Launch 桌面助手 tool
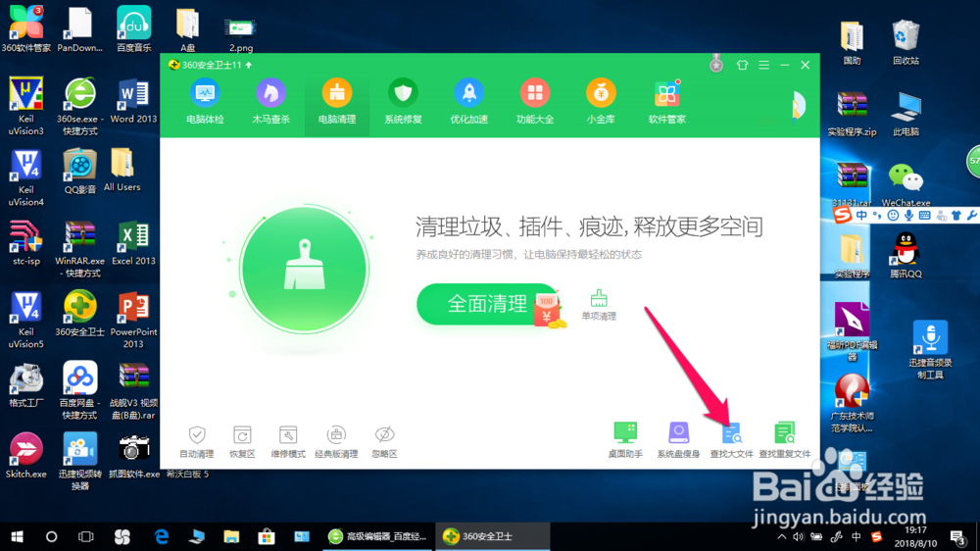980x551 pixels. click(625, 440)
